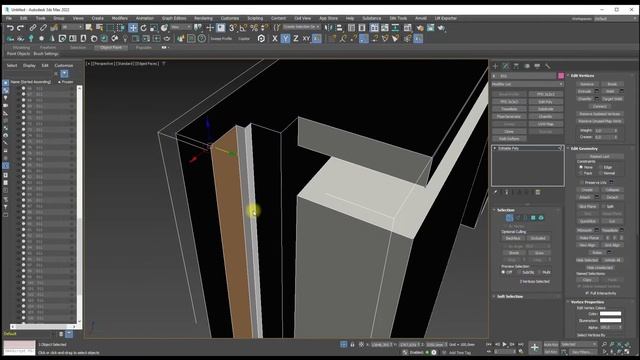The width and height of the screenshot is (640, 360).
Task: Collapse the Edit Geometry rollout
Action: (584, 149)
